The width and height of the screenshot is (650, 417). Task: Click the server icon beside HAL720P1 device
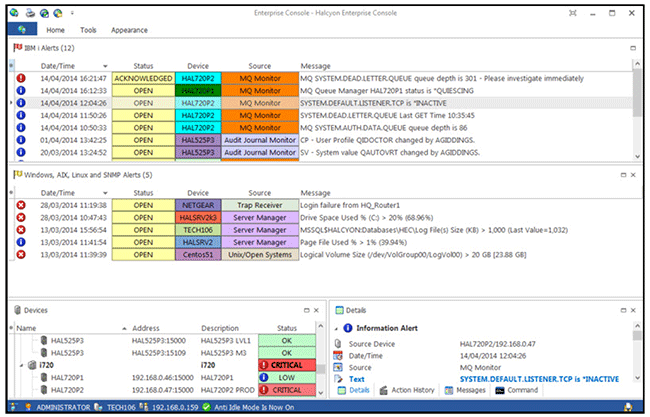pos(44,378)
